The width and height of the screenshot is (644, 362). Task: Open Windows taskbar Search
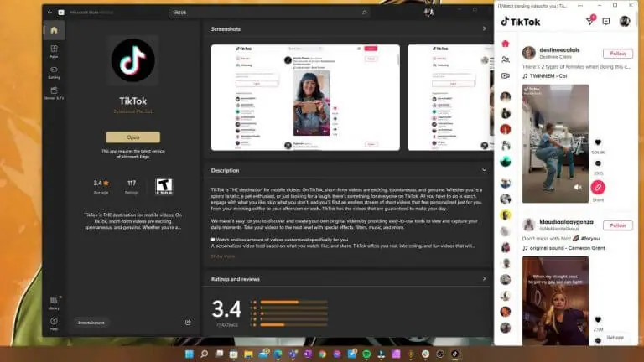[204, 354]
